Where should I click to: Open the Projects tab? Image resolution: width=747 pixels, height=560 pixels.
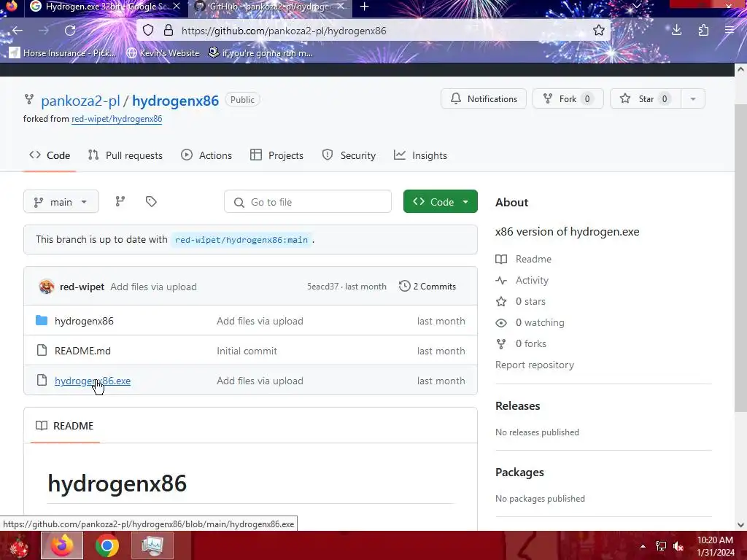[276, 155]
